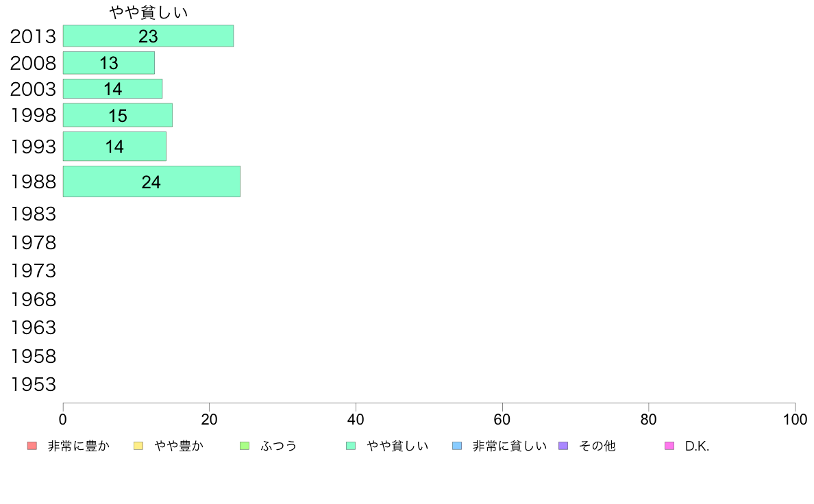Viewport: 814px width, 504px height.
Task: Click the 非常に貧しい blue legend swatch
Action: pyautogui.click(x=457, y=446)
